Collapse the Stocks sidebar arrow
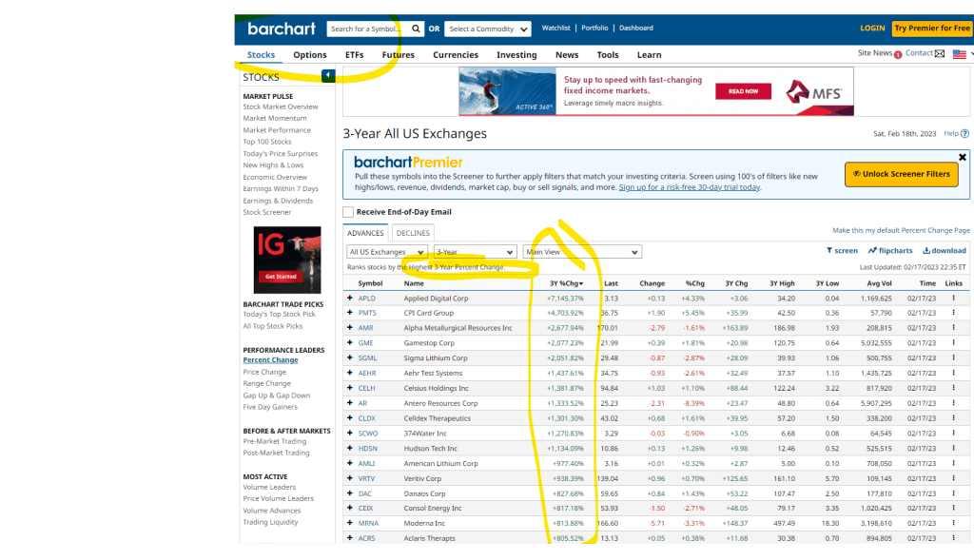The image size is (974, 560). [328, 75]
